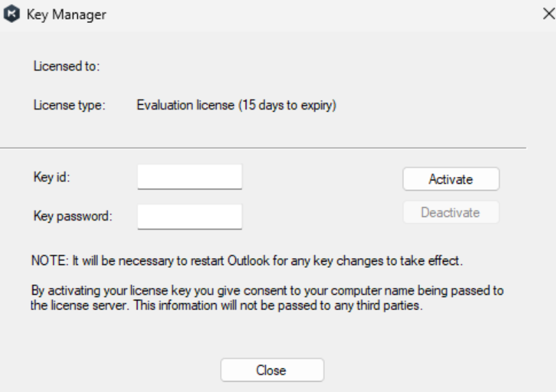The image size is (556, 392).
Task: Click the 'Key Manager' title text
Action: 65,15
